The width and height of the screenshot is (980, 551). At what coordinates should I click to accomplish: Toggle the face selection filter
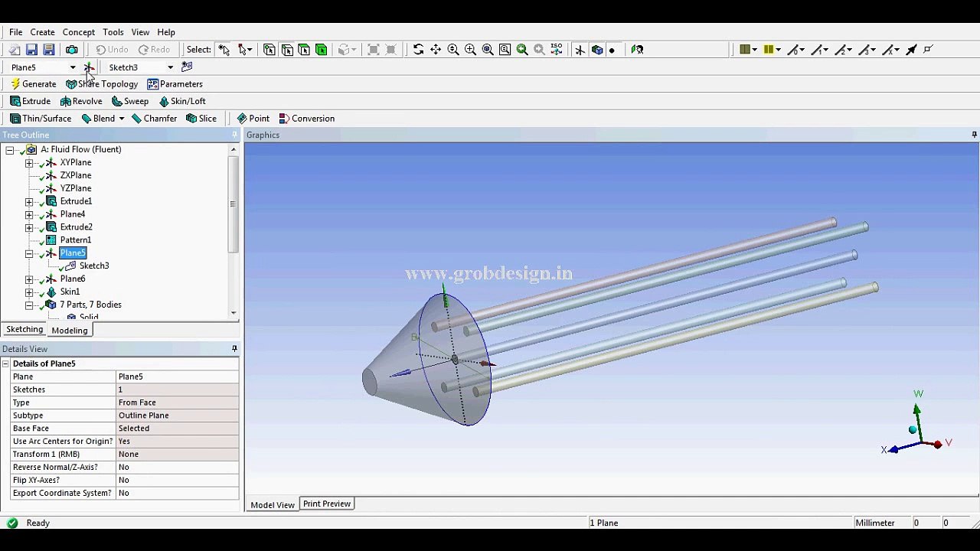304,50
